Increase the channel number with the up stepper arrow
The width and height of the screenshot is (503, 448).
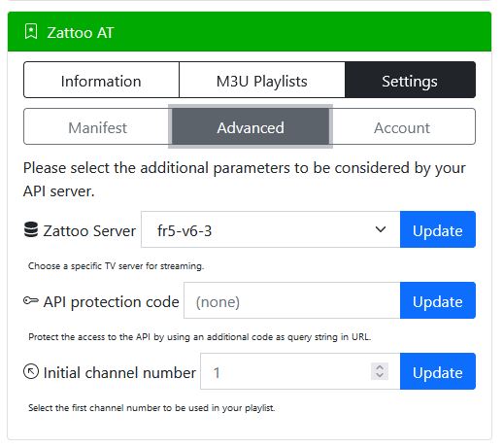(x=380, y=367)
